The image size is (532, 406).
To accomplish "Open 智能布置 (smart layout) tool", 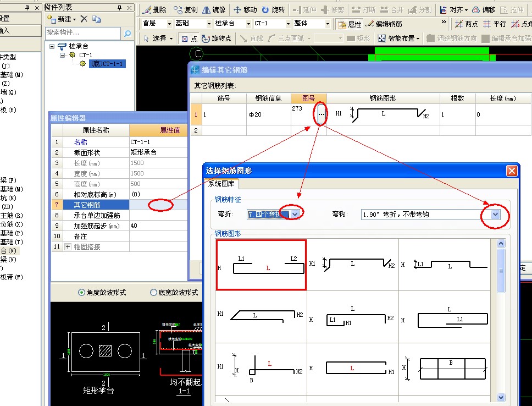I will [x=399, y=39].
